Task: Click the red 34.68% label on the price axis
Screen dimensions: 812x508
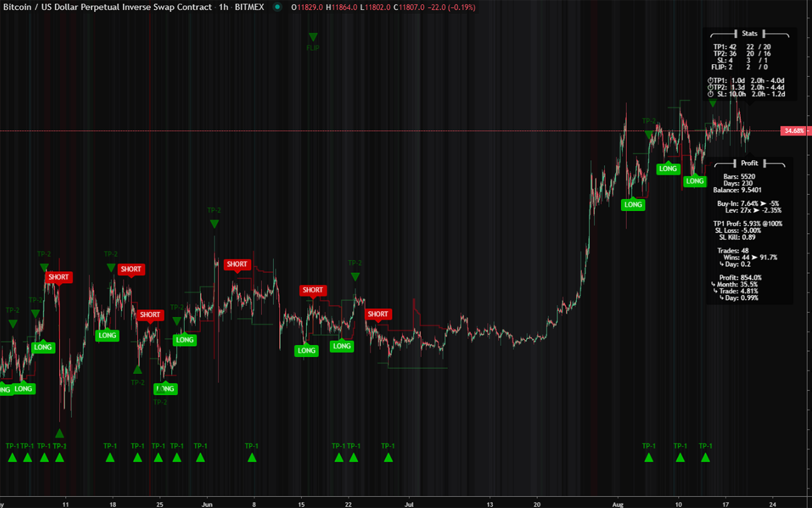Action: 795,131
